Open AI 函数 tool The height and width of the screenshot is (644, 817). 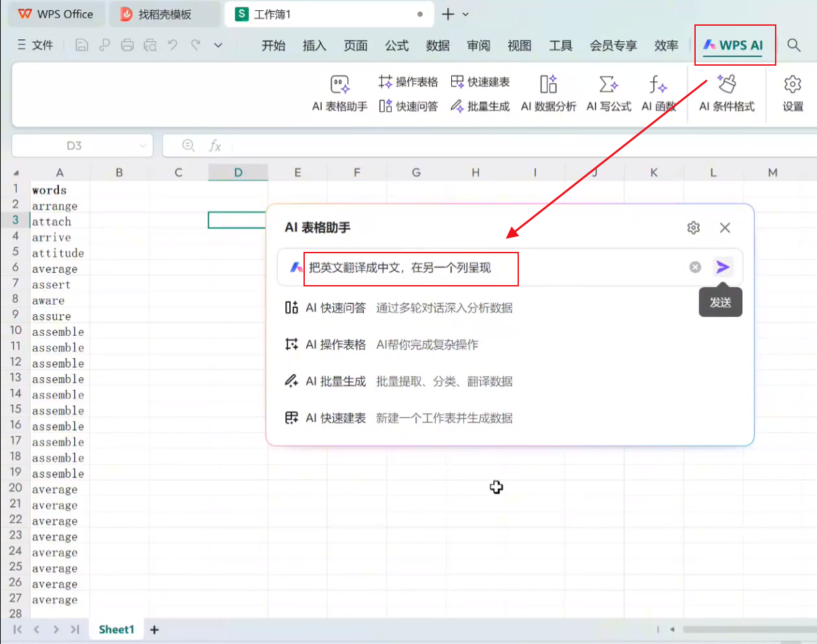(658, 93)
